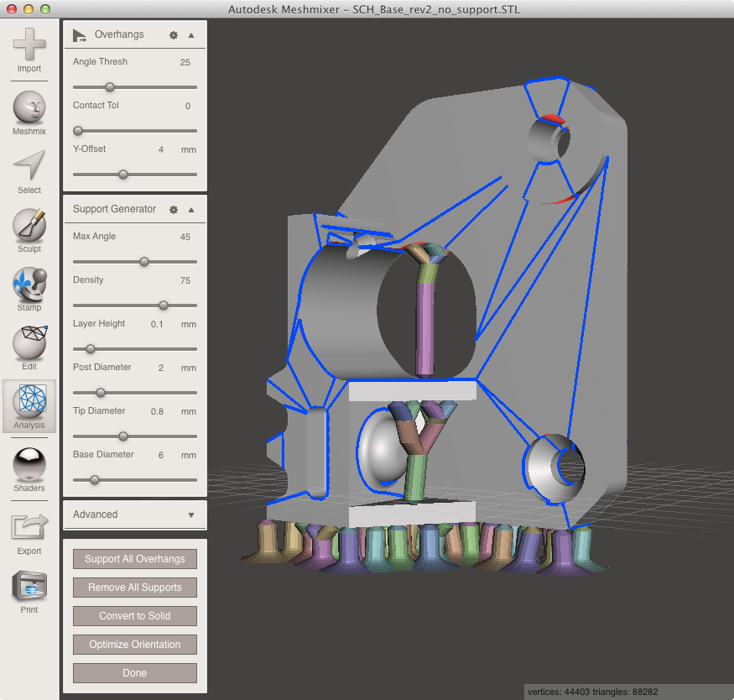Click the Overhangs panel title
The width and height of the screenshot is (734, 700).
click(119, 34)
